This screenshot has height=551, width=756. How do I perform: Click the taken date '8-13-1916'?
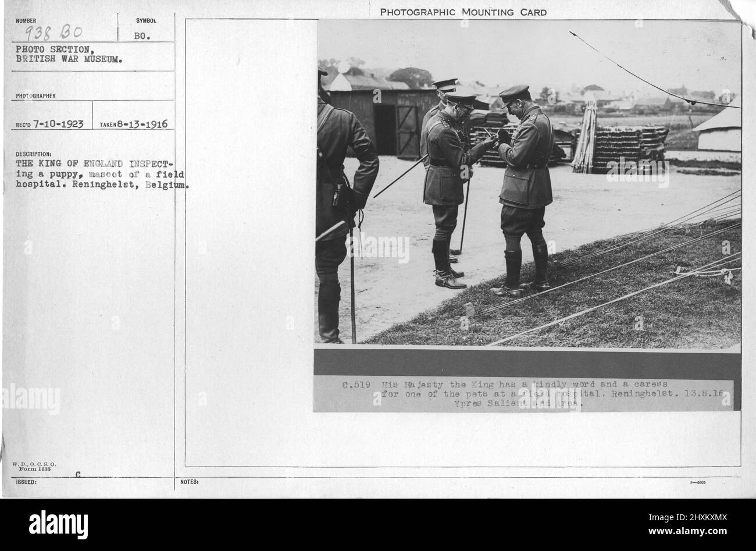(144, 124)
